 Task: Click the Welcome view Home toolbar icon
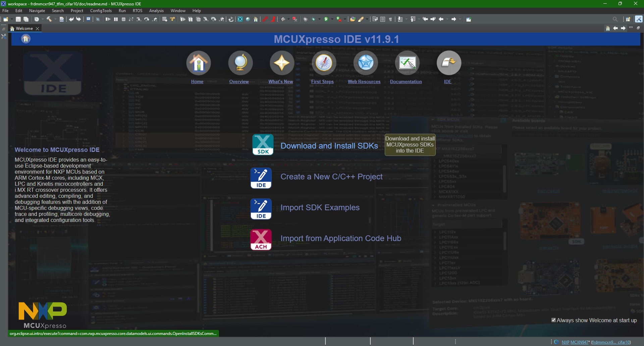coord(608,28)
